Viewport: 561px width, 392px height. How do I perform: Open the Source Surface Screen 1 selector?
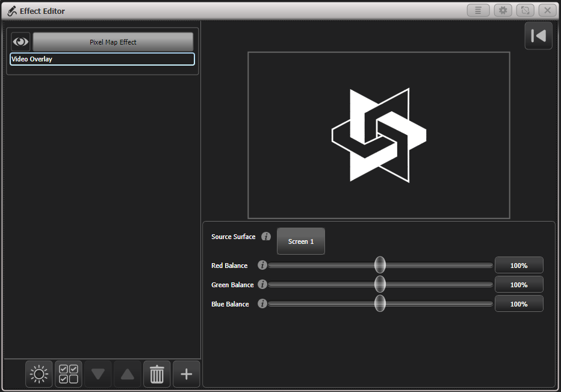(x=300, y=241)
